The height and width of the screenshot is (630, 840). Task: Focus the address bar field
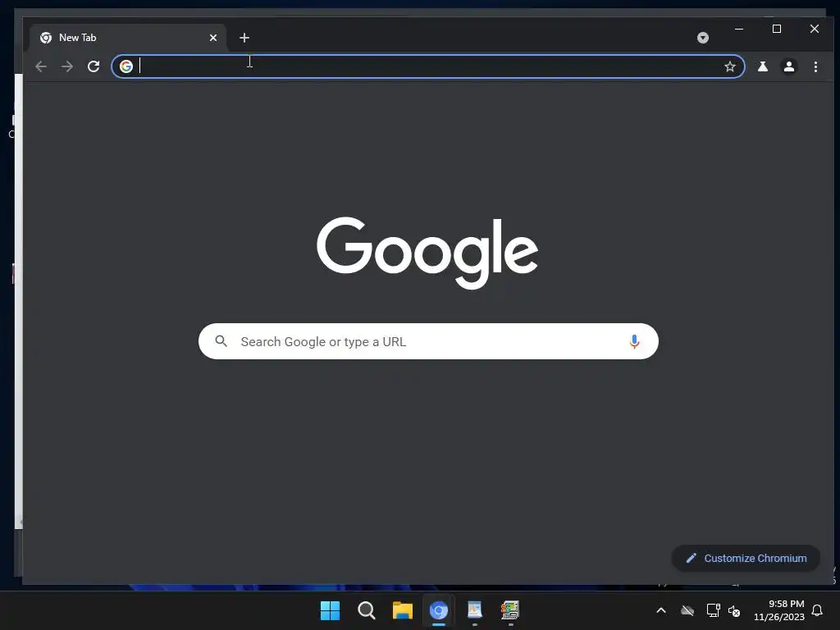tap(428, 66)
